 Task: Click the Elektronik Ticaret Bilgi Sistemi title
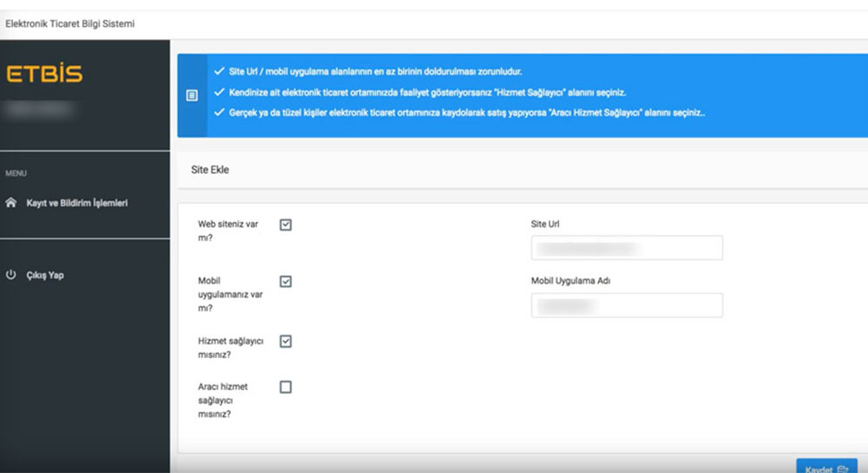click(70, 23)
